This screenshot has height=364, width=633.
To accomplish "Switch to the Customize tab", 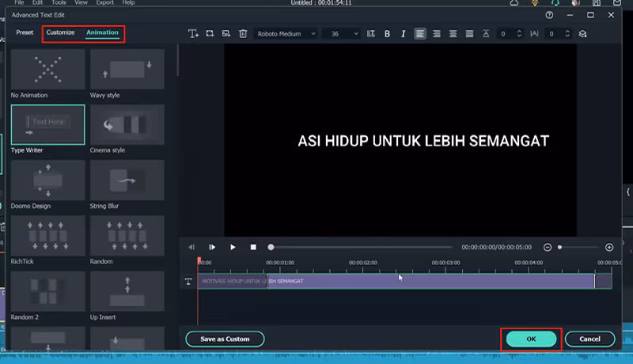I will (x=60, y=32).
